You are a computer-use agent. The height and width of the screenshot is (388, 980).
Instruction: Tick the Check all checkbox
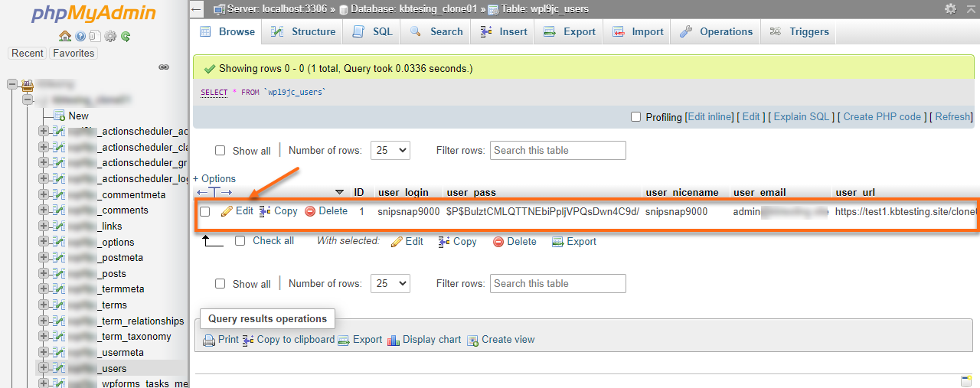pyautogui.click(x=240, y=240)
